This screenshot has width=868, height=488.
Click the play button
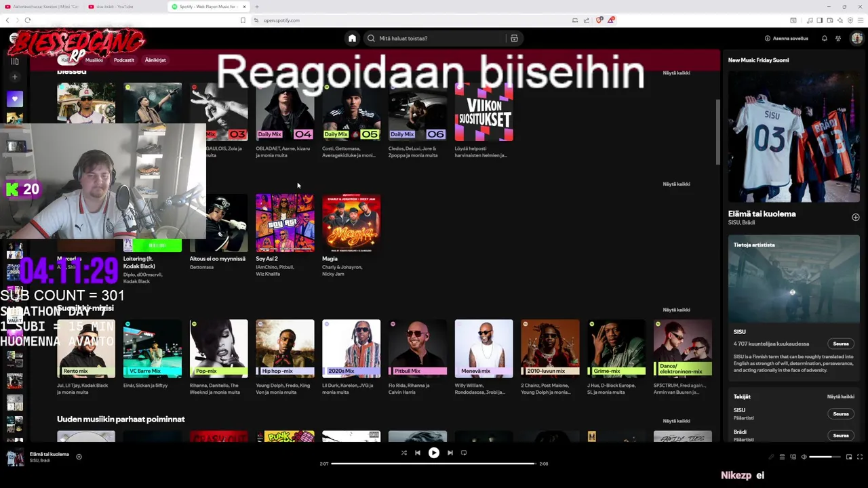tap(434, 453)
